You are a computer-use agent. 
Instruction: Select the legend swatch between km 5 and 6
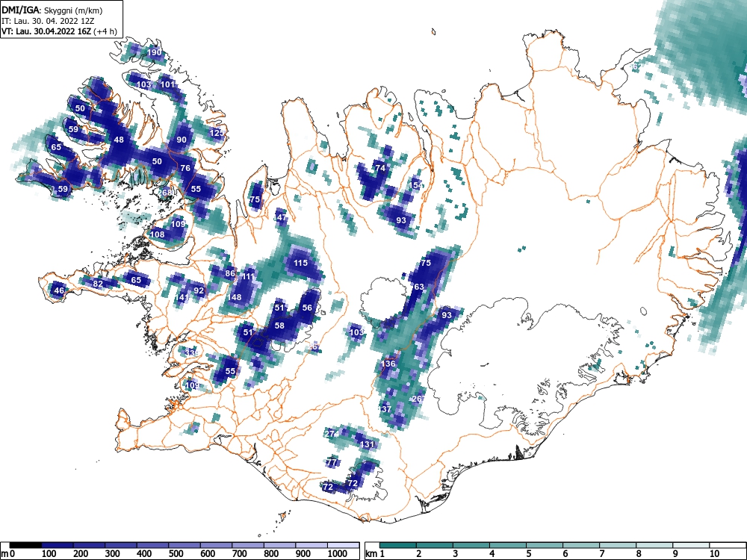coord(545,545)
